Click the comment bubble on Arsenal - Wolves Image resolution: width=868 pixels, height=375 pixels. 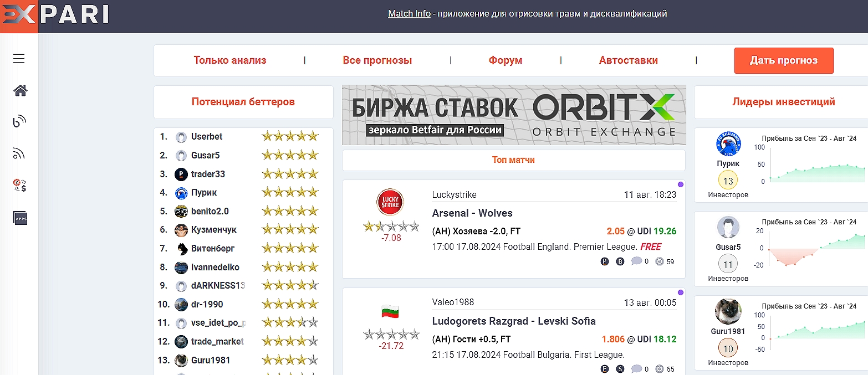[636, 261]
